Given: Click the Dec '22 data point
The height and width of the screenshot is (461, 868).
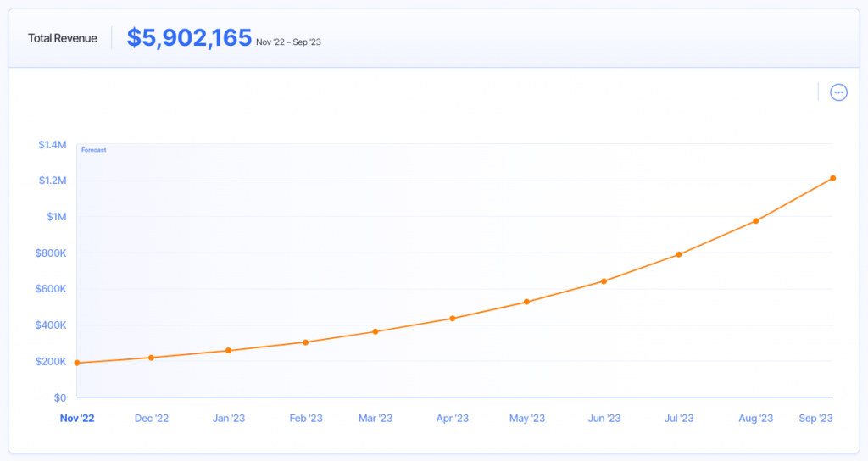Looking at the screenshot, I should 152,358.
